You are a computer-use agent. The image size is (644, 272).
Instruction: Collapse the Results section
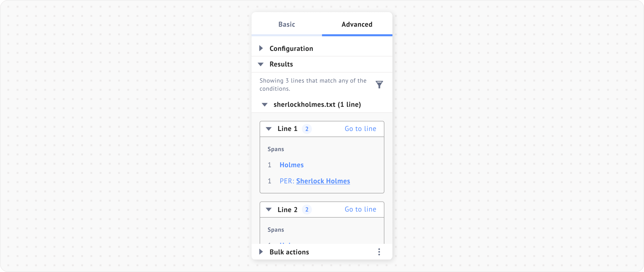(261, 64)
